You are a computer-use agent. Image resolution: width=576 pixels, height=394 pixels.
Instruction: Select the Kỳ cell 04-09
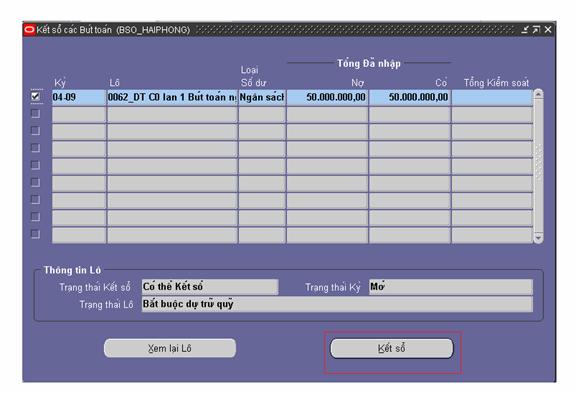tap(79, 97)
